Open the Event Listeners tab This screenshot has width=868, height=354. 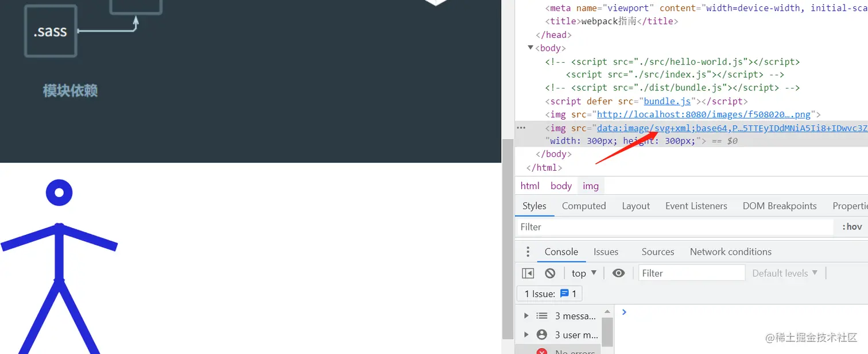(696, 206)
